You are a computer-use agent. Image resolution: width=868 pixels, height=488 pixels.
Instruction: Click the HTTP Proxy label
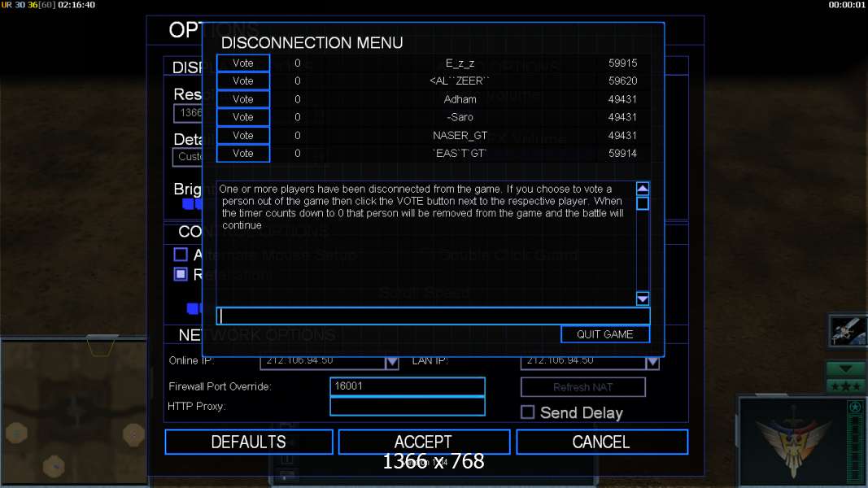pyautogui.click(x=196, y=406)
